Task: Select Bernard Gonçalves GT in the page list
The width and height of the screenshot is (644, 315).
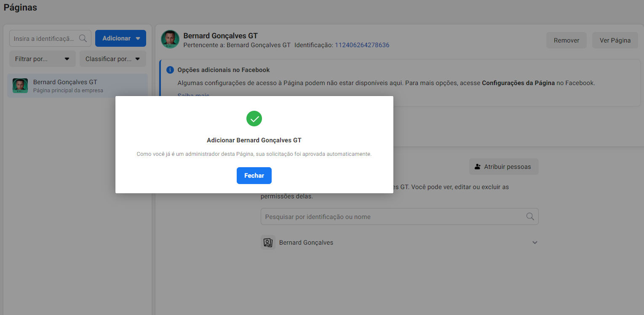Action: click(x=77, y=86)
